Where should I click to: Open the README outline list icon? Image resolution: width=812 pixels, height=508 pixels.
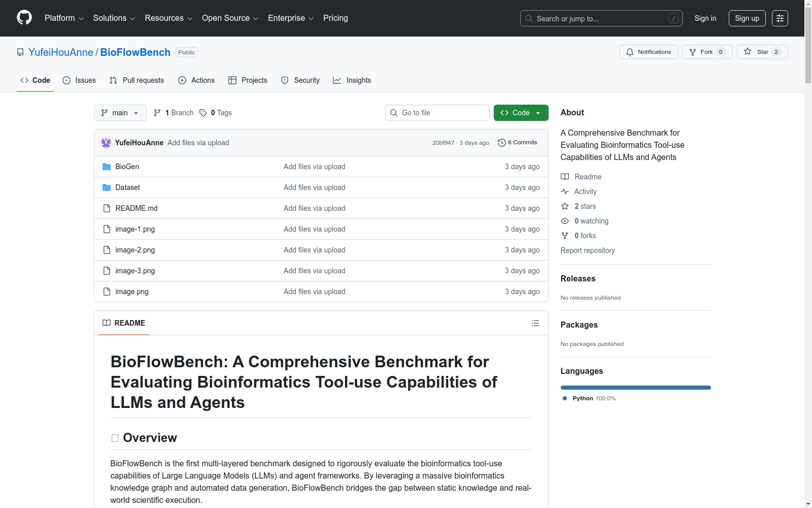pyautogui.click(x=535, y=323)
